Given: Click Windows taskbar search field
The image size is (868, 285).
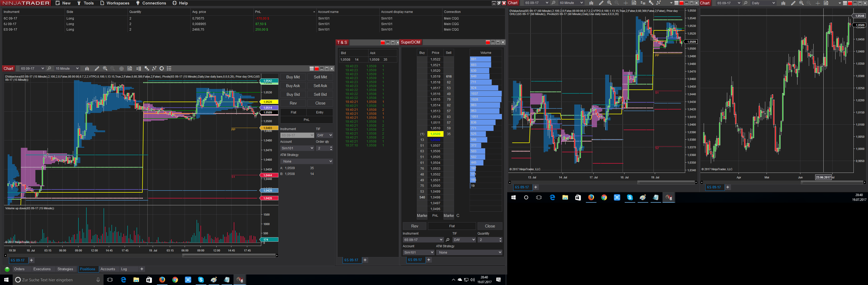Looking at the screenshot, I should [x=57, y=280].
